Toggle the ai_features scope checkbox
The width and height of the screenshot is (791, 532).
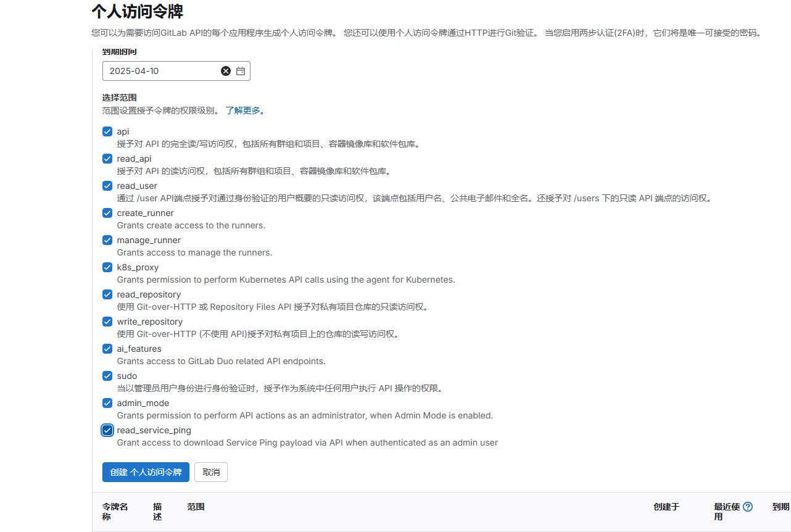107,349
